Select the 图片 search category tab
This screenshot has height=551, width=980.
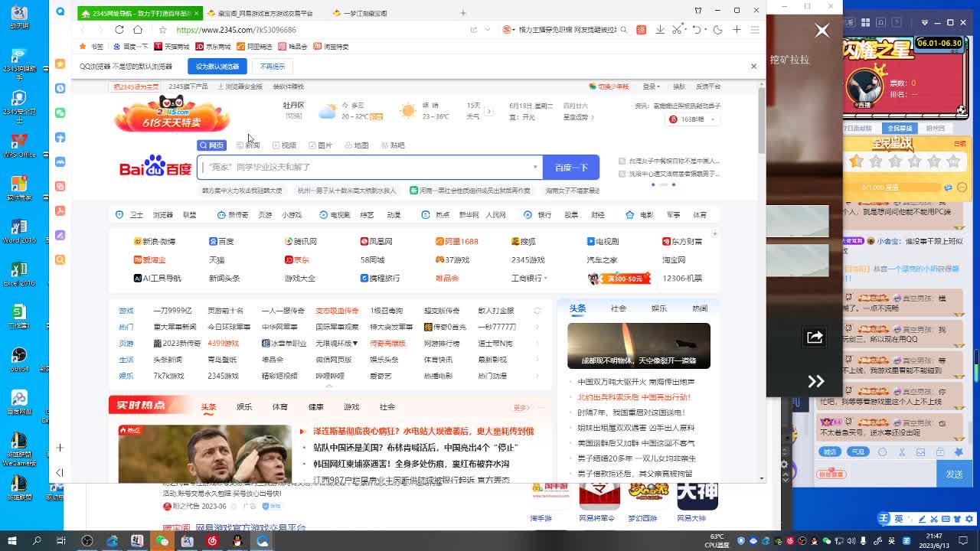pos(321,145)
